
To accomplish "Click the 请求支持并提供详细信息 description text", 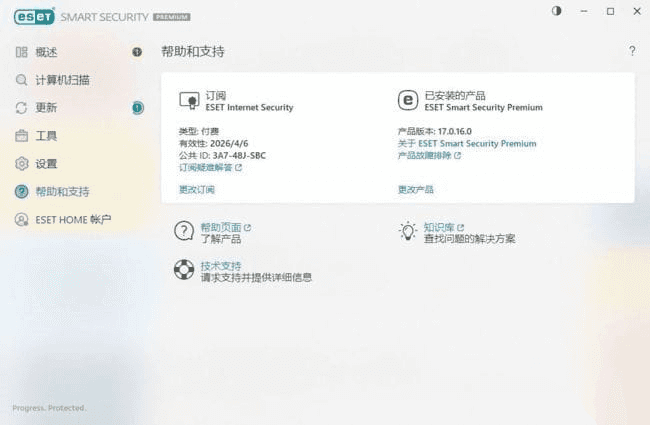I will 256,277.
